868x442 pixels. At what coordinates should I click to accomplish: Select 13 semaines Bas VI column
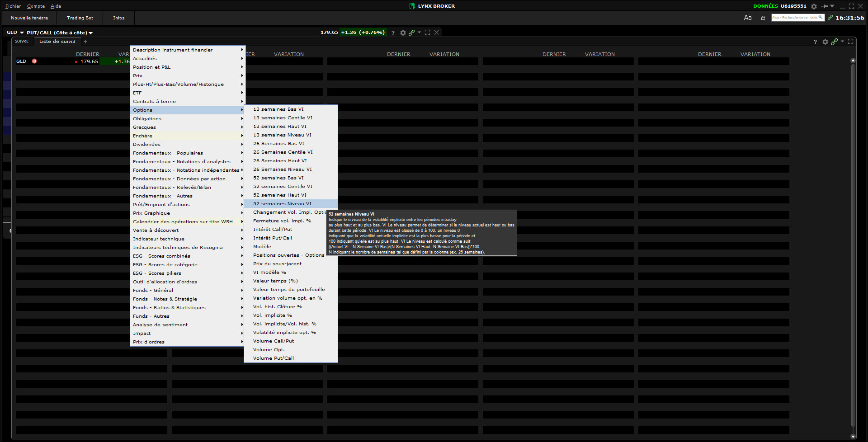(x=291, y=109)
